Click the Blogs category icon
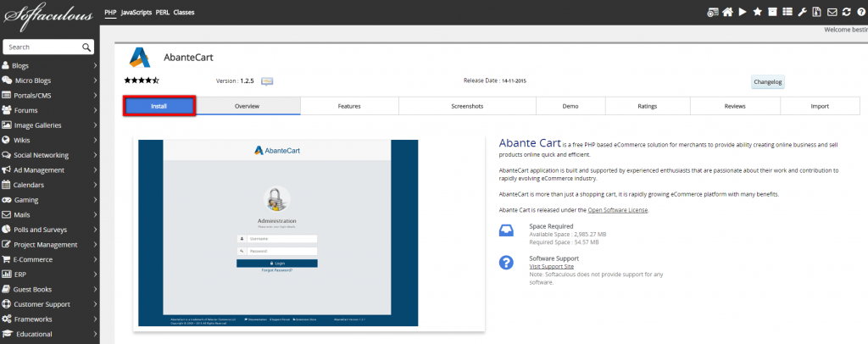This screenshot has width=868, height=344. point(6,65)
